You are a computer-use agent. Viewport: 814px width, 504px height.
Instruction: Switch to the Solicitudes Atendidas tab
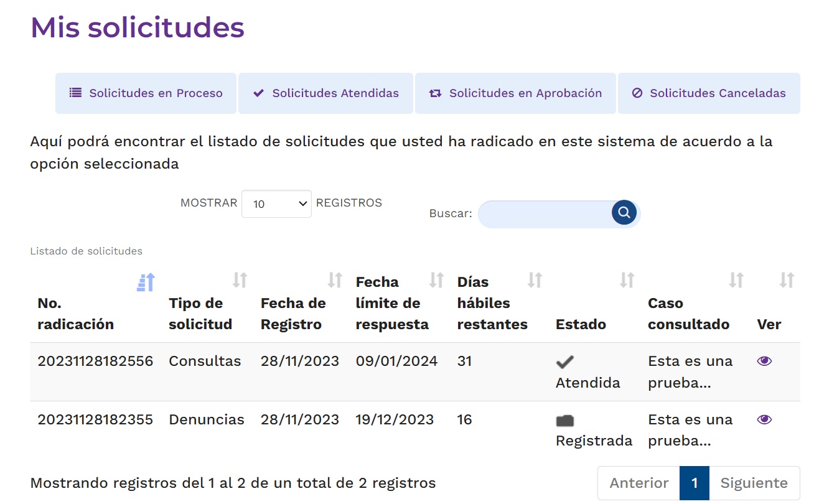tap(325, 93)
